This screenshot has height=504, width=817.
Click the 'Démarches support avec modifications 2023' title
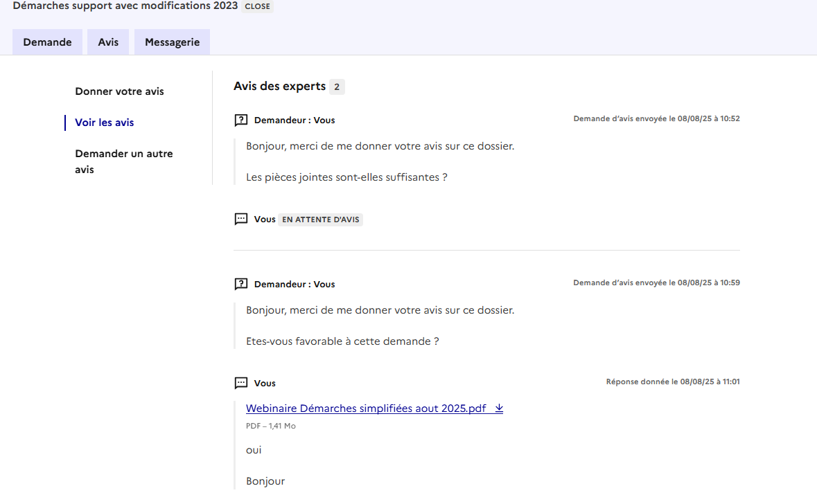[x=125, y=6]
